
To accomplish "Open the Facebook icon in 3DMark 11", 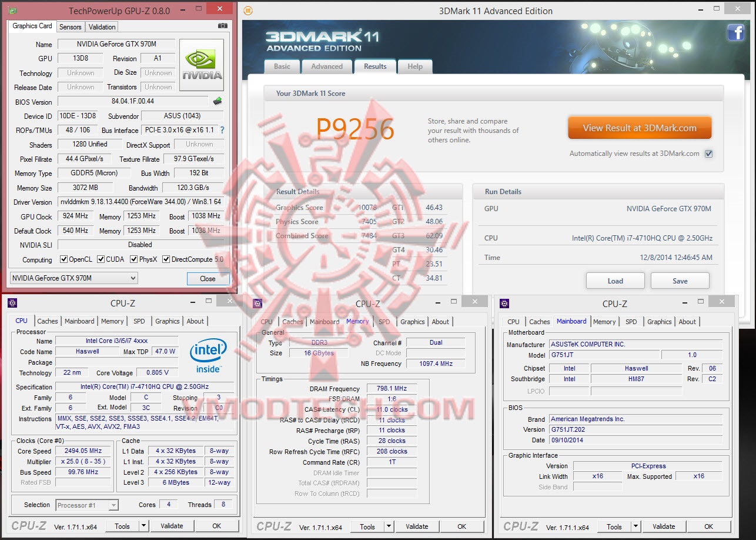I will pyautogui.click(x=735, y=32).
